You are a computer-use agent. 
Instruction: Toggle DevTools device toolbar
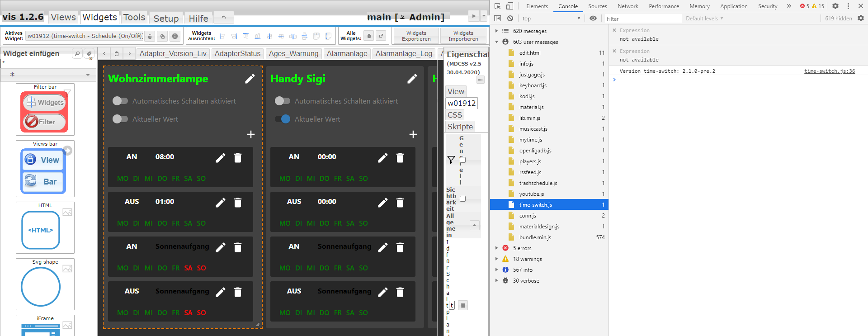(x=509, y=6)
